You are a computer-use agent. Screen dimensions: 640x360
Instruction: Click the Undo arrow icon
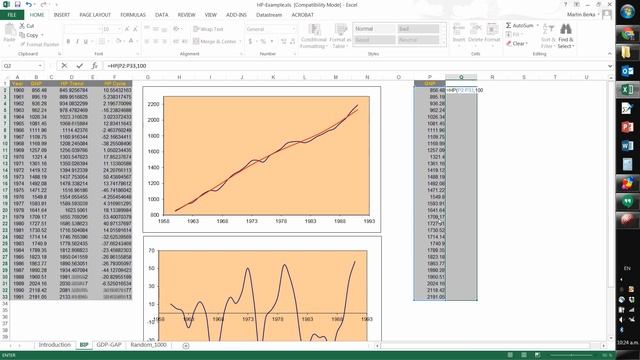29,4
